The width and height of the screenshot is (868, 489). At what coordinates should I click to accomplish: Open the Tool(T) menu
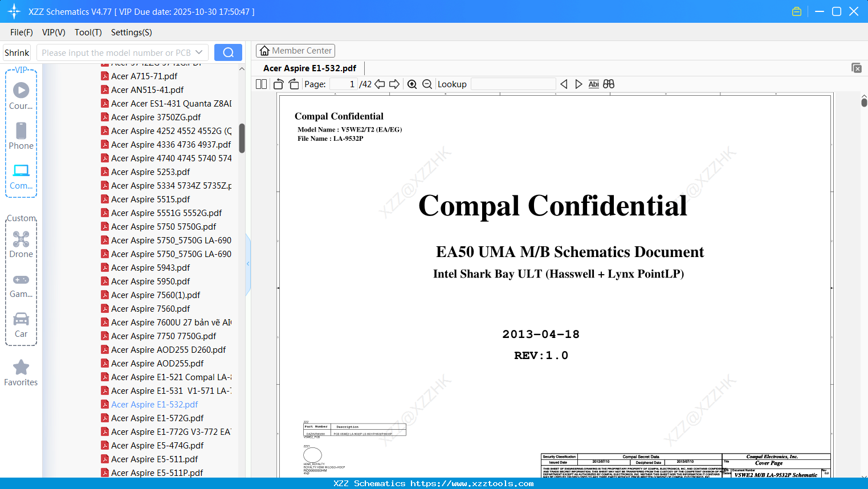(88, 32)
